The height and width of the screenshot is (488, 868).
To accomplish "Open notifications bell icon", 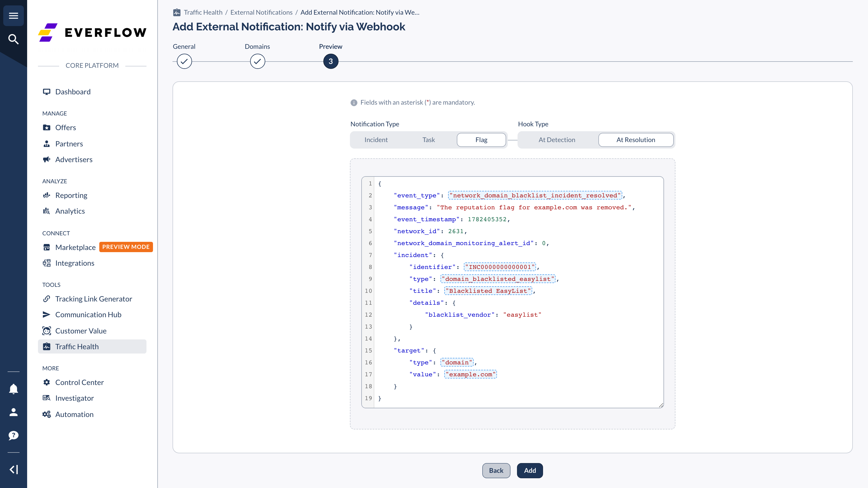I will tap(14, 389).
